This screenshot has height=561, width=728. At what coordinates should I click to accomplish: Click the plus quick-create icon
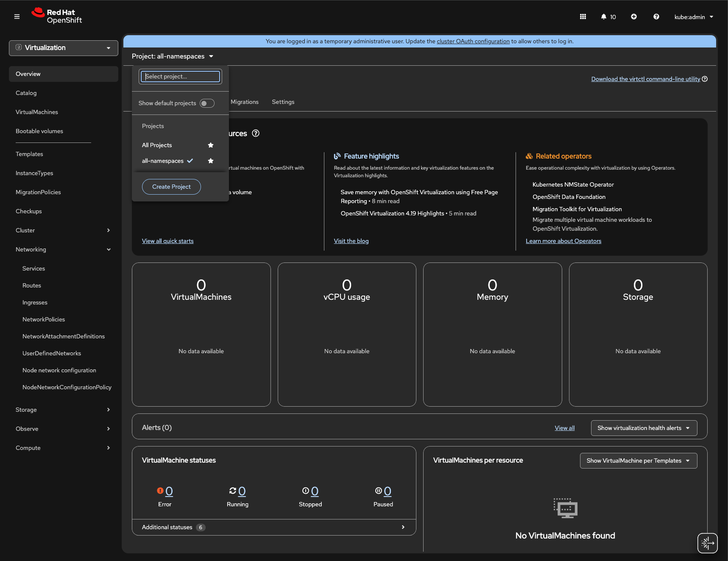pos(634,17)
